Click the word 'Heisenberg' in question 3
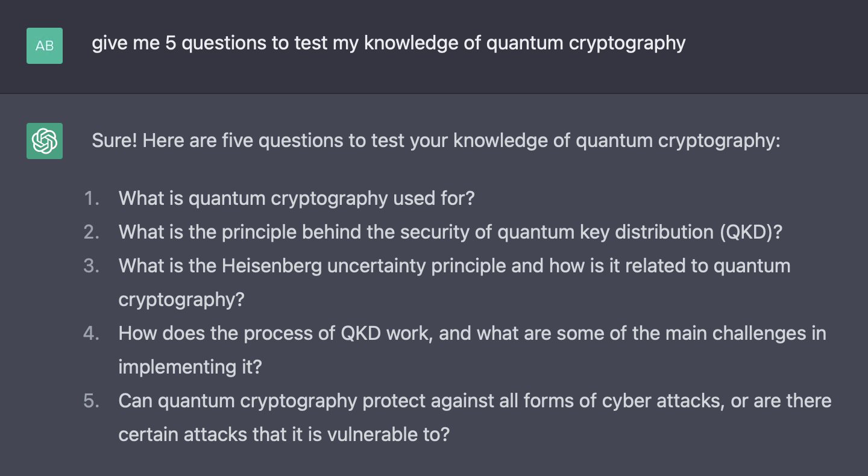Viewport: 868px width, 476px height. coord(272,266)
